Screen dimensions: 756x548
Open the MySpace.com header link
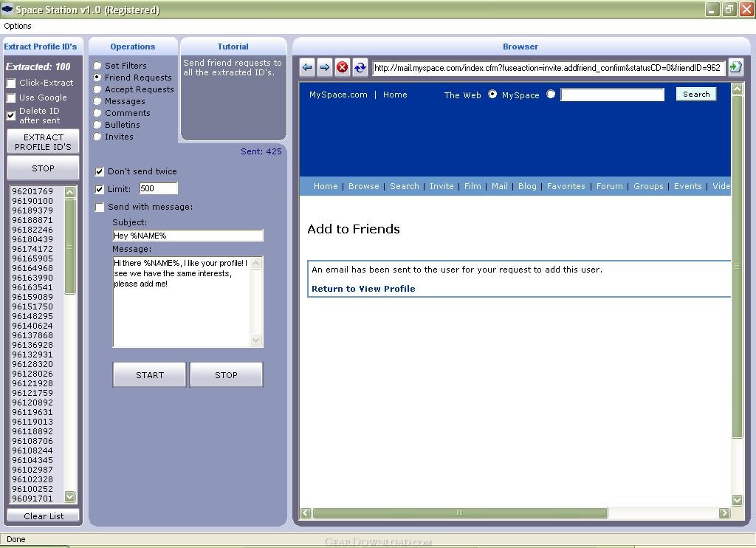pyautogui.click(x=338, y=95)
